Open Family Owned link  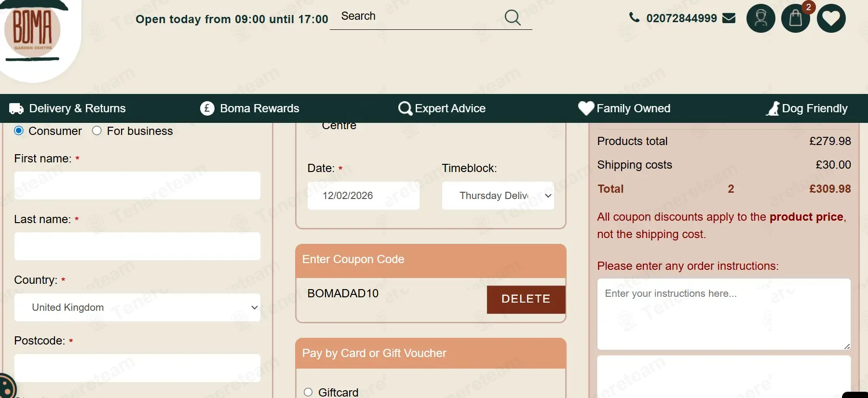(633, 108)
